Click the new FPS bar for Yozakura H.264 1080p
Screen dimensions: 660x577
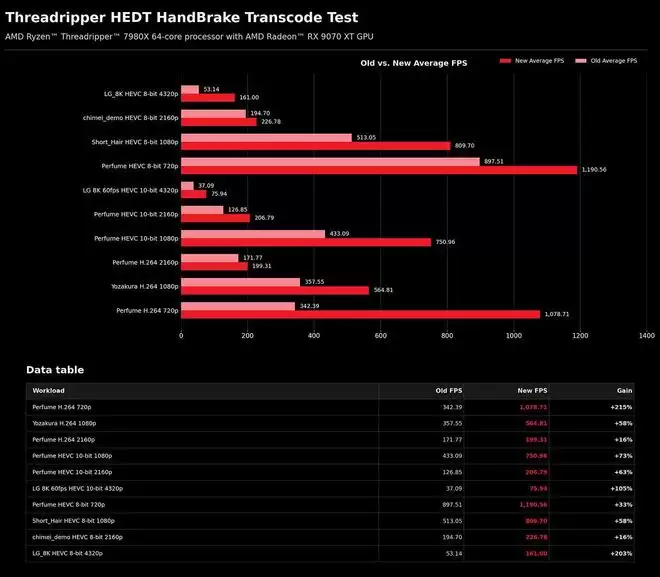tap(275, 290)
